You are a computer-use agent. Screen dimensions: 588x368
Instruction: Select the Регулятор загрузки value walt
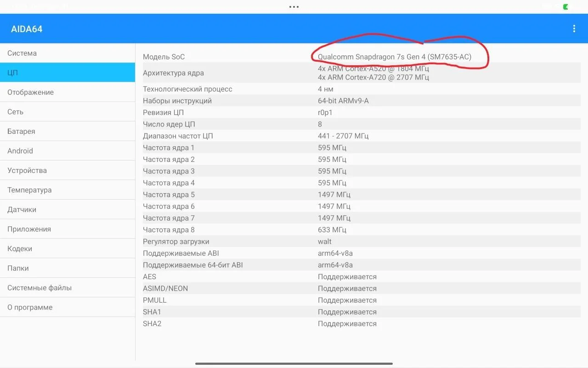pos(325,241)
